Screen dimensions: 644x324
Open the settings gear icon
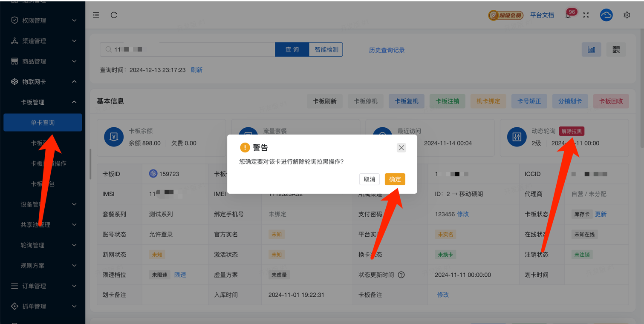point(627,15)
